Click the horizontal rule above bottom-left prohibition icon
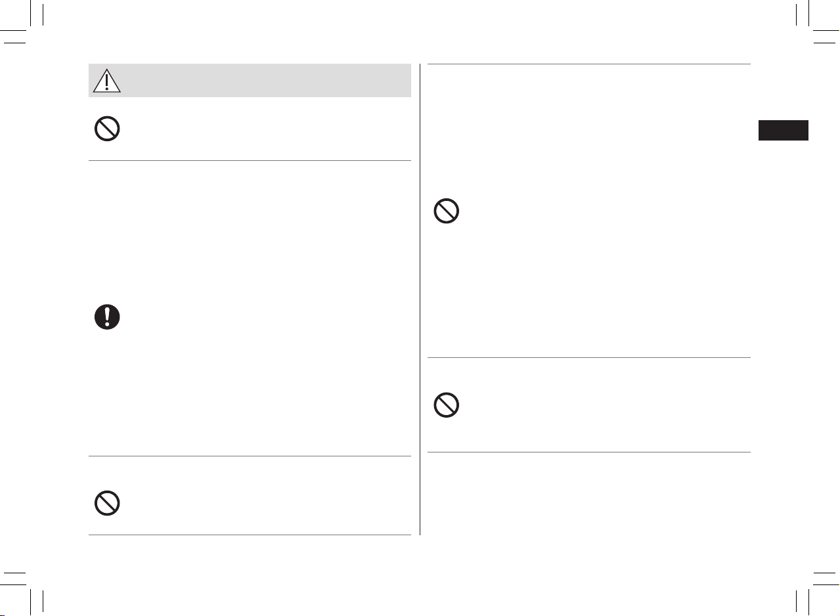The image size is (840, 616). click(250, 456)
